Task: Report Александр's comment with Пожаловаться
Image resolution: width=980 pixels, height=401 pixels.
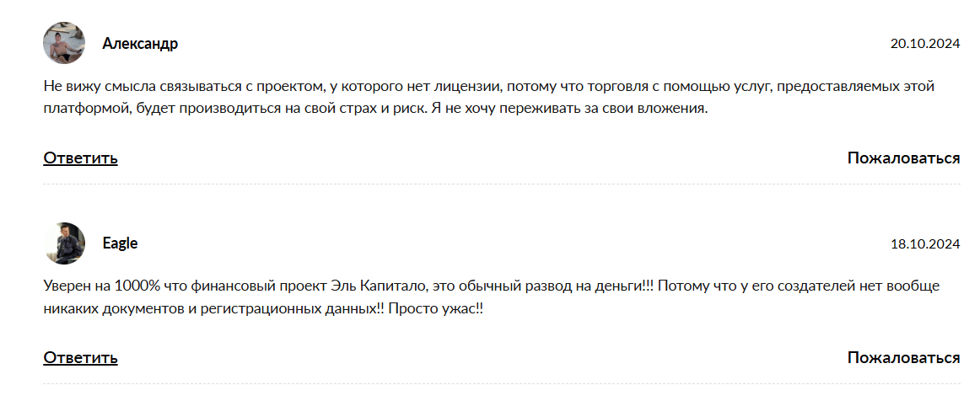Action: 903,158
